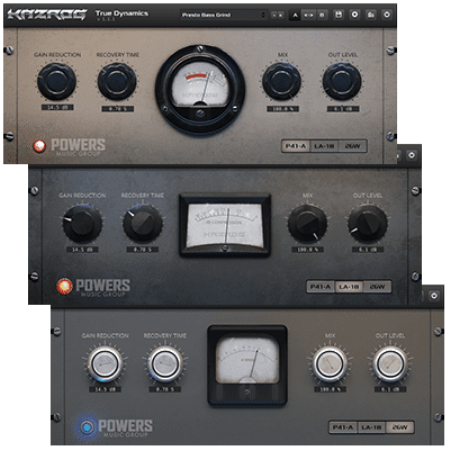Click 14.5 dB value in bottom gray window
Screen dimensions: 450x450
pos(105,389)
